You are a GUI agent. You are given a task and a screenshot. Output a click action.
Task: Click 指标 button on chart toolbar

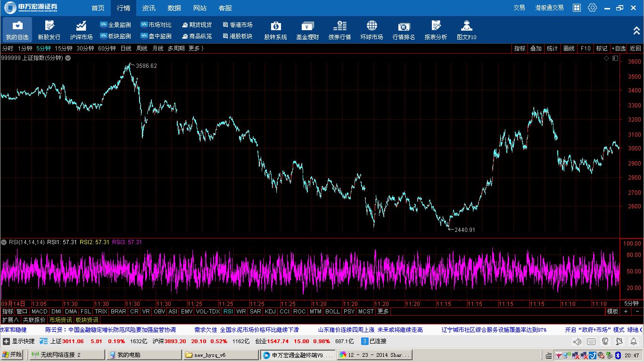(520, 48)
